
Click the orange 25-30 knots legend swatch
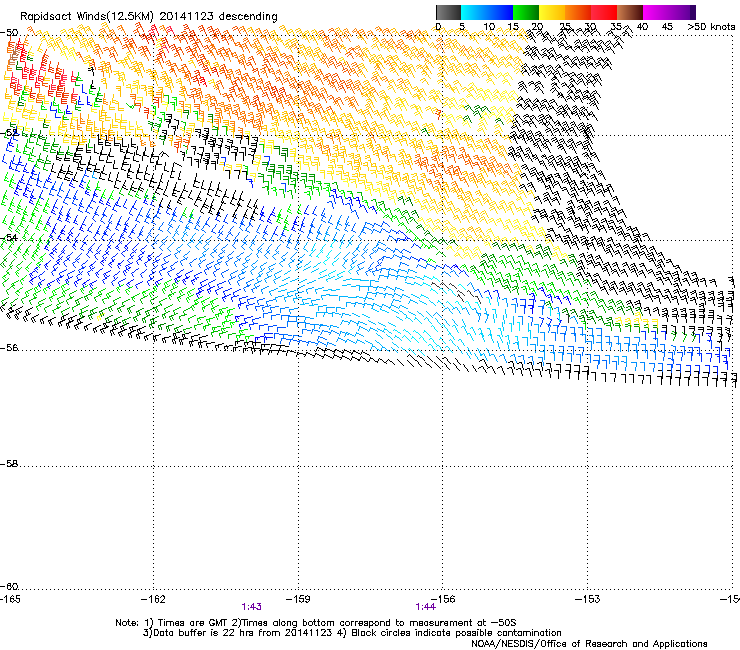(578, 12)
